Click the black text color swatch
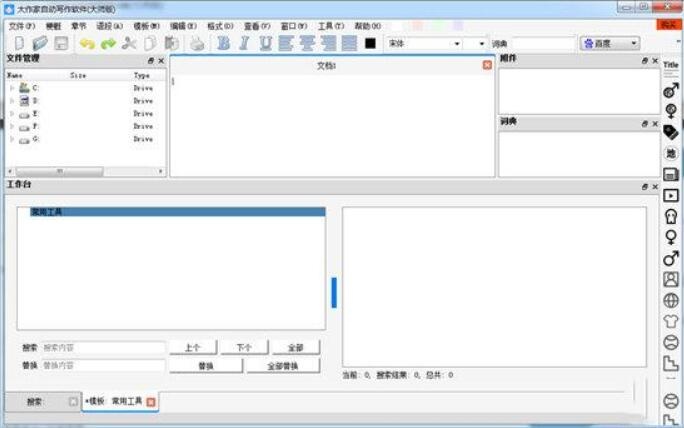This screenshot has height=428, width=684. [x=370, y=43]
